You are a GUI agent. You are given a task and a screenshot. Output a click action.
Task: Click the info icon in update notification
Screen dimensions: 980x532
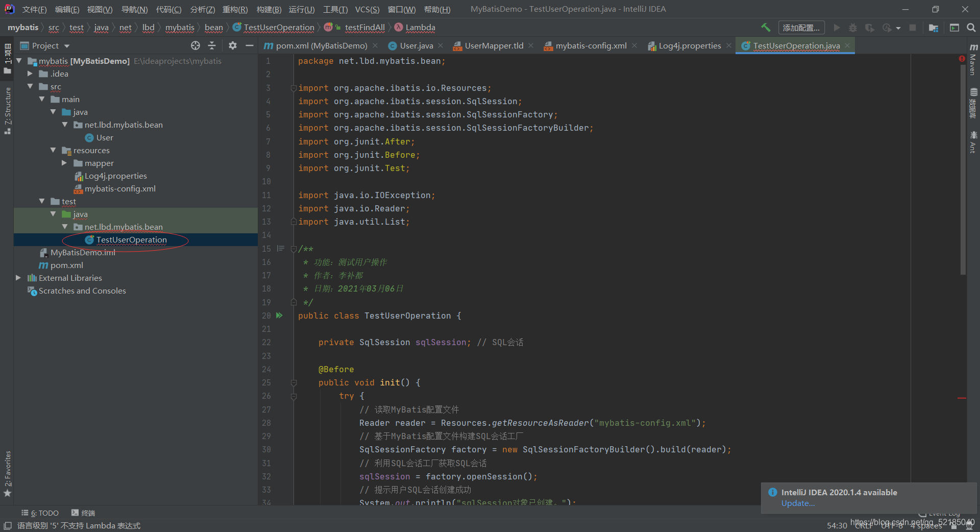coord(773,492)
